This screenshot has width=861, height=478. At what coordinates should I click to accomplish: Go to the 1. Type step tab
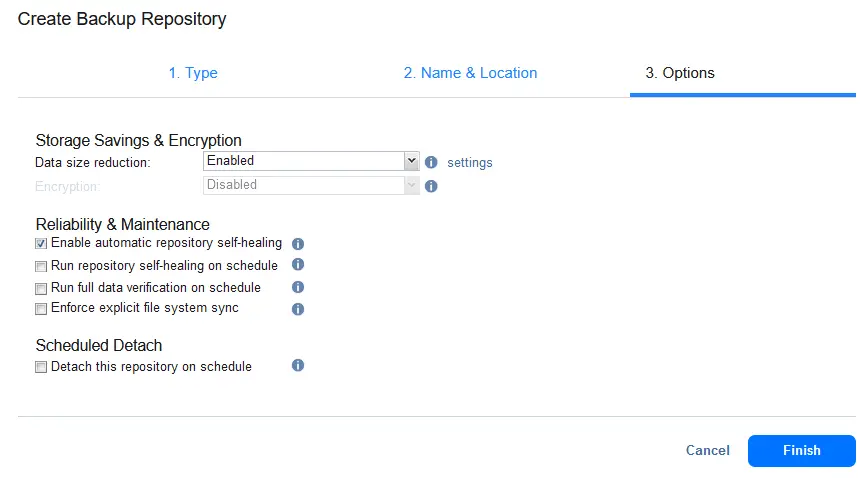[193, 73]
